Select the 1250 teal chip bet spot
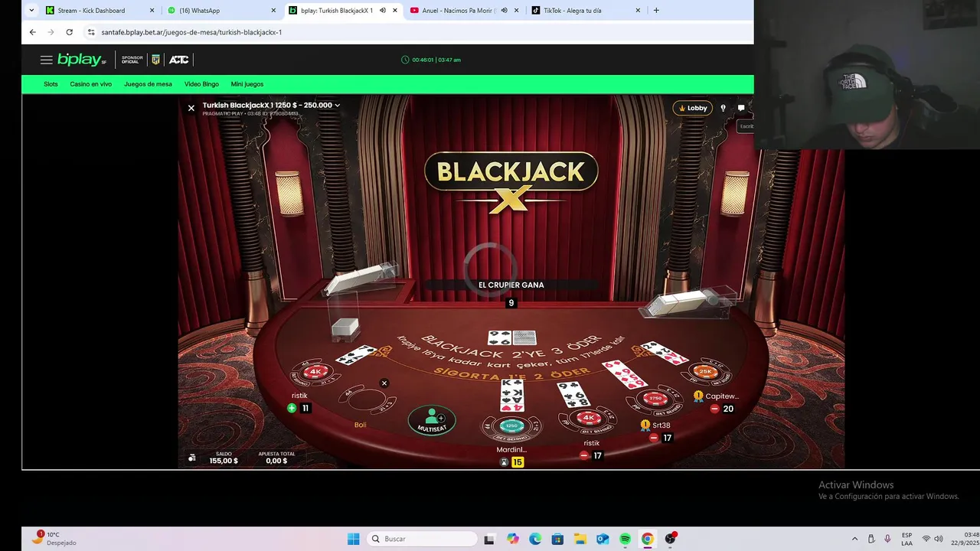 coord(511,426)
